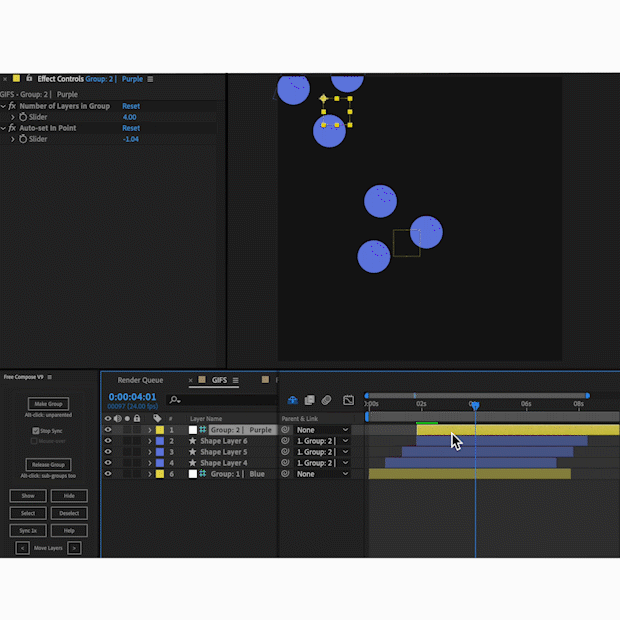Click the motion blur icon in timeline toolbar

pos(326,400)
